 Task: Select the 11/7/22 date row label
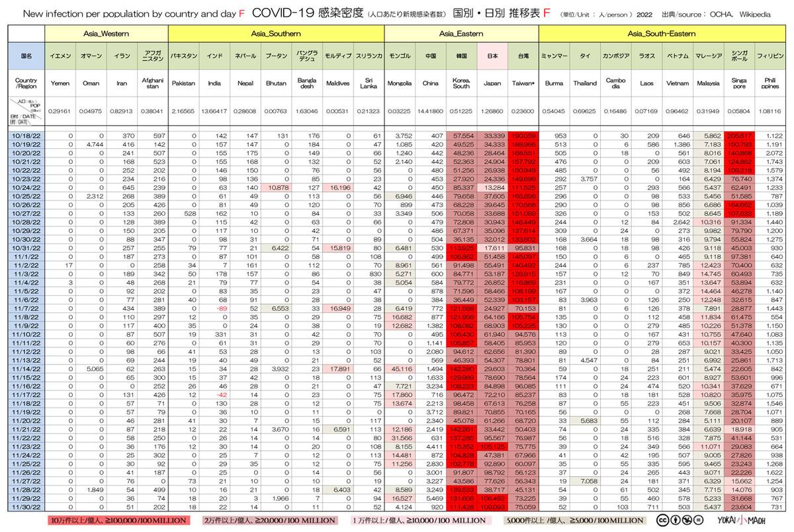point(26,310)
